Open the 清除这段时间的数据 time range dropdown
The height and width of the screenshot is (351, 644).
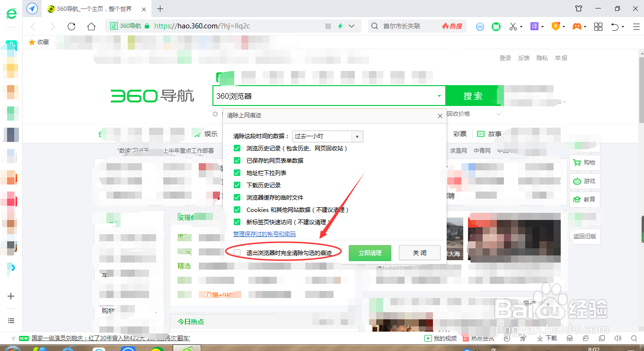point(328,136)
